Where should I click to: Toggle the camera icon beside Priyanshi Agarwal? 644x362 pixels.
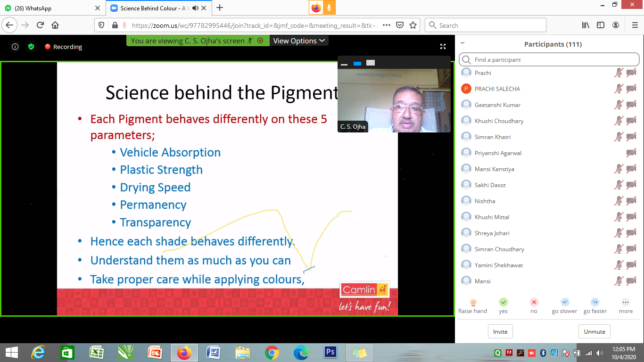(631, 153)
